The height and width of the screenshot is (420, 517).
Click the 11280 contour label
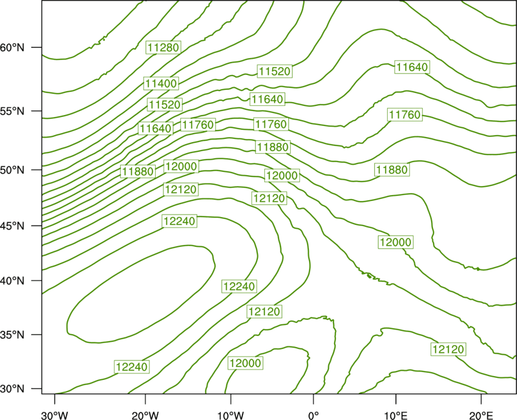pos(164,47)
